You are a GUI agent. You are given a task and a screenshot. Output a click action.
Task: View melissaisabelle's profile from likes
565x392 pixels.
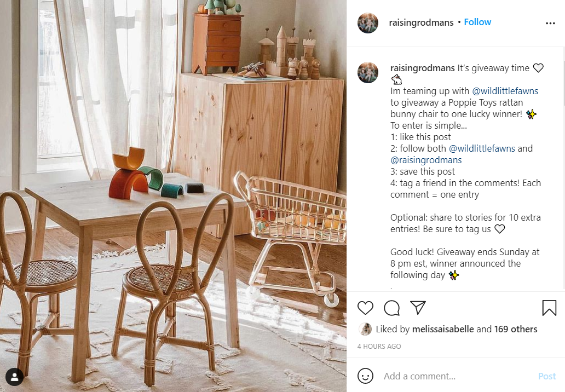pos(442,329)
